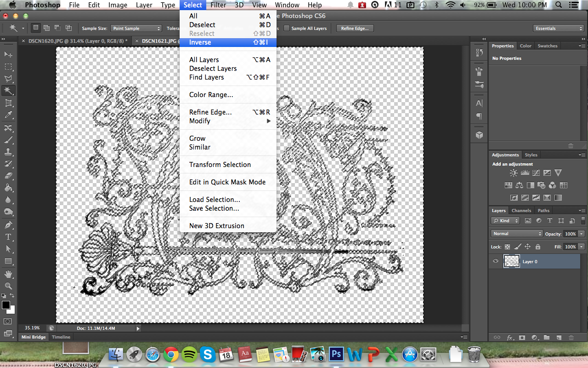Select the Rectangular Marquee tool
Screen dimensions: 588x368
[8, 67]
